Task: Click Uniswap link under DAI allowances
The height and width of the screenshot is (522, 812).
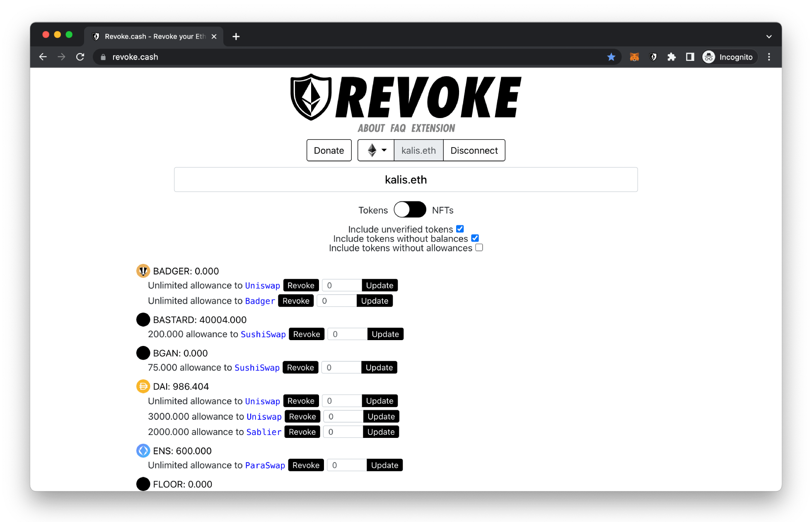Action: (x=263, y=401)
